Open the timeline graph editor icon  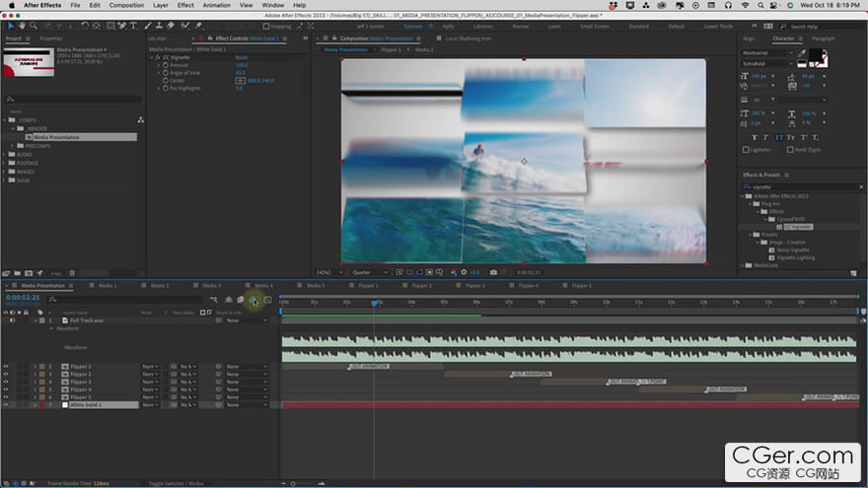[x=267, y=300]
